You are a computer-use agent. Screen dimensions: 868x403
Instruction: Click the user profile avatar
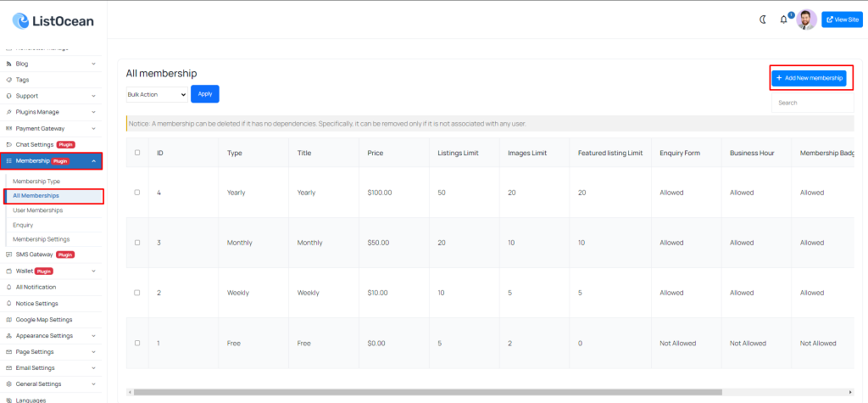807,20
